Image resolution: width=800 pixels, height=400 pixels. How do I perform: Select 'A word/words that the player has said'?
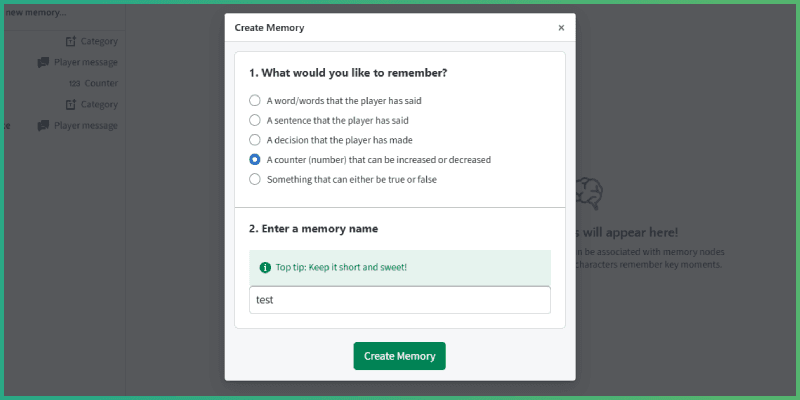(255, 101)
